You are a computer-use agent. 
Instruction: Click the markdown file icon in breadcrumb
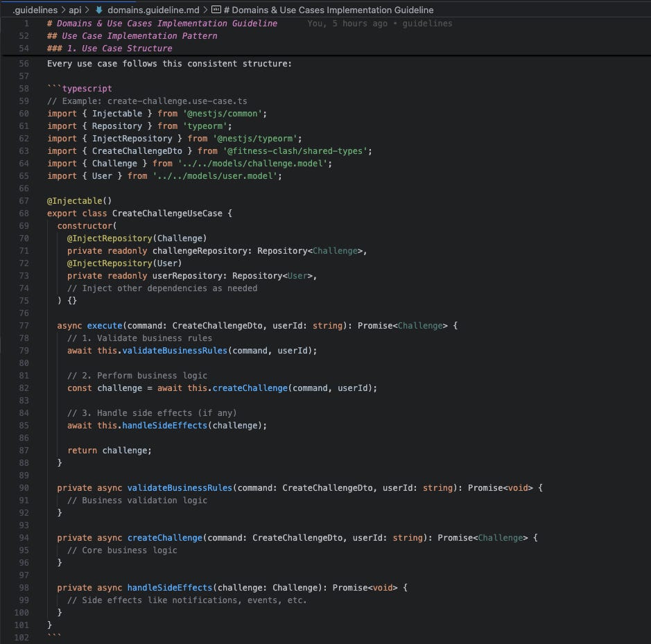coord(99,10)
